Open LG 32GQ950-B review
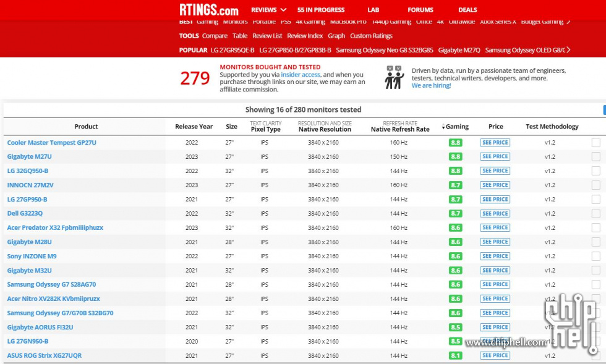The width and height of the screenshot is (606, 364). click(x=27, y=171)
